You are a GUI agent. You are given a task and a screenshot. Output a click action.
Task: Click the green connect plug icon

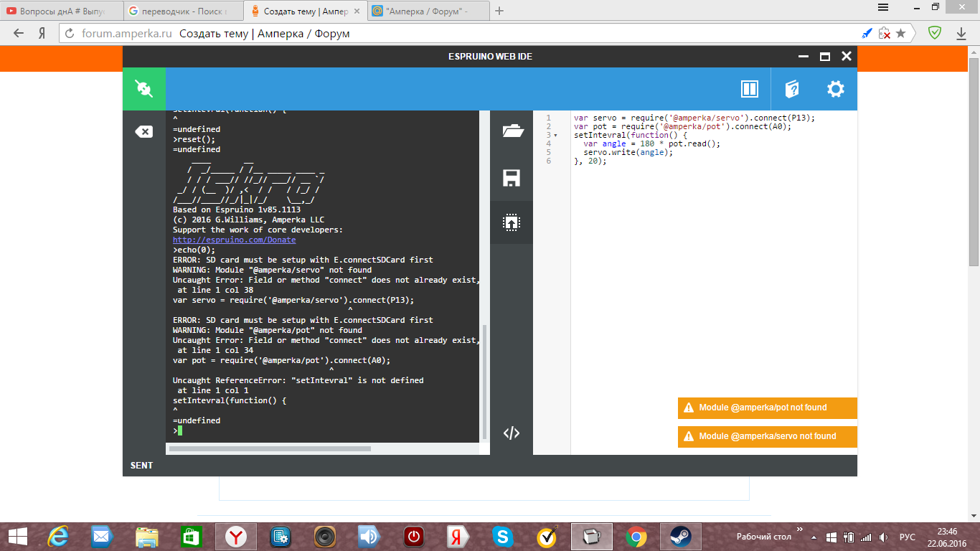click(x=144, y=89)
